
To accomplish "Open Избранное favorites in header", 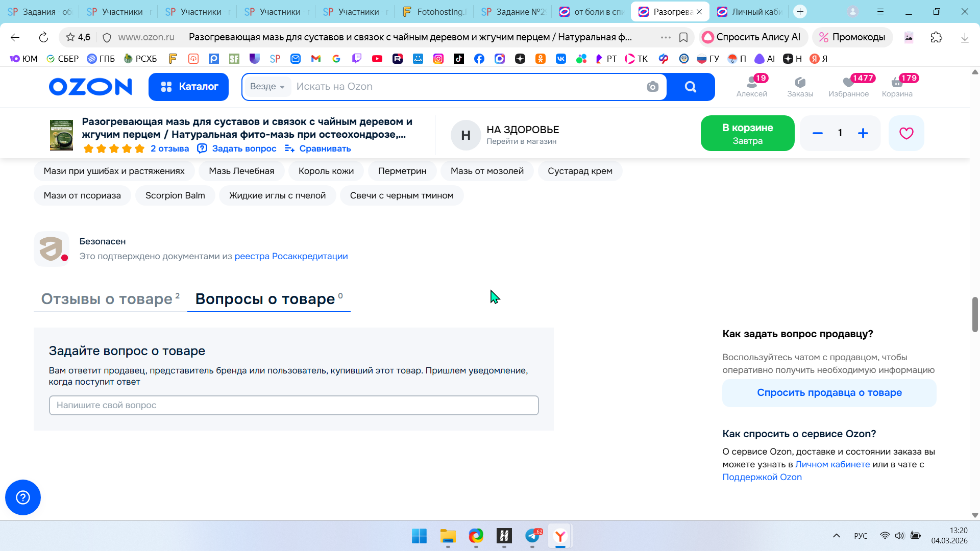I will (x=848, y=86).
